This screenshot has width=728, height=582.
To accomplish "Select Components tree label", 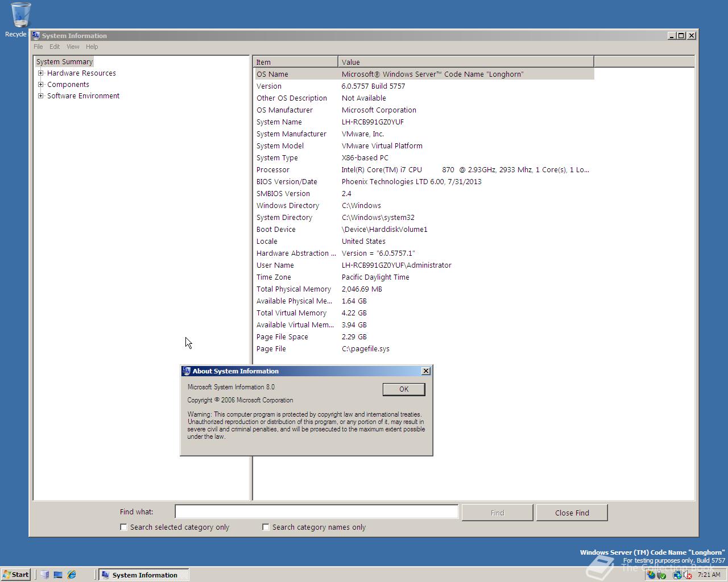I will click(68, 84).
